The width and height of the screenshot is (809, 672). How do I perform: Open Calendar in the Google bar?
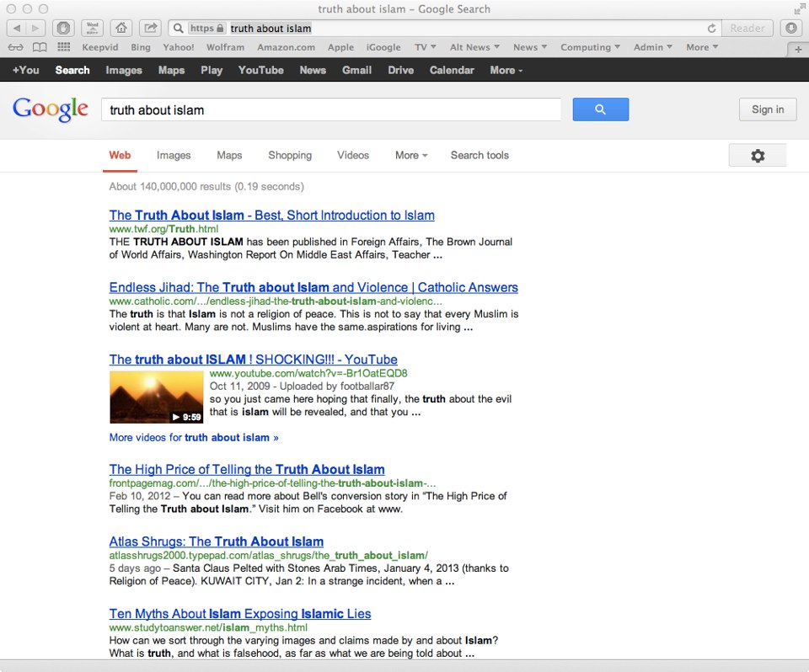pyautogui.click(x=452, y=70)
